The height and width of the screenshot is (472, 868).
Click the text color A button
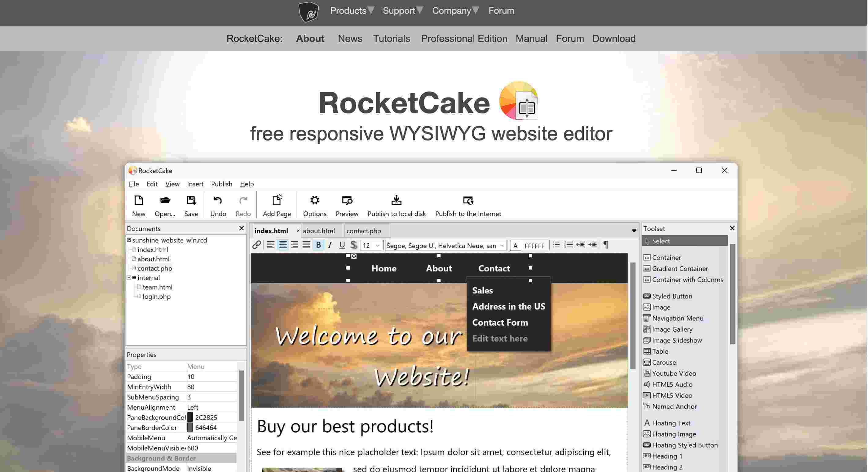(x=515, y=245)
